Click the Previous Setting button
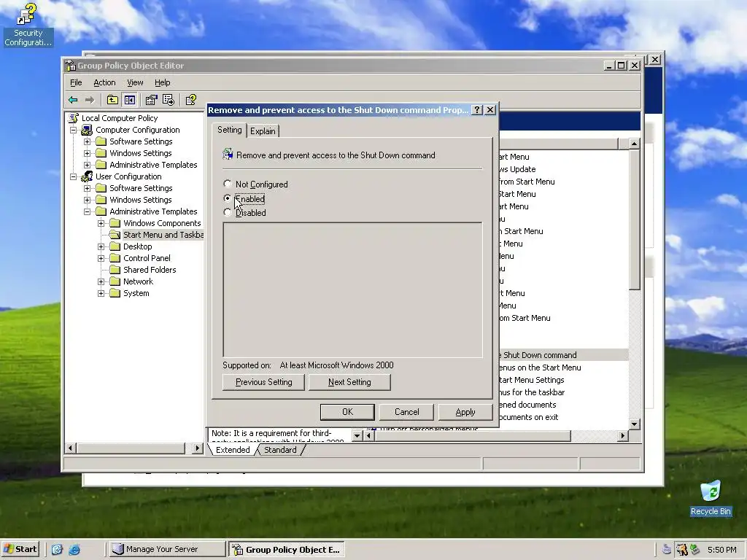 (263, 382)
